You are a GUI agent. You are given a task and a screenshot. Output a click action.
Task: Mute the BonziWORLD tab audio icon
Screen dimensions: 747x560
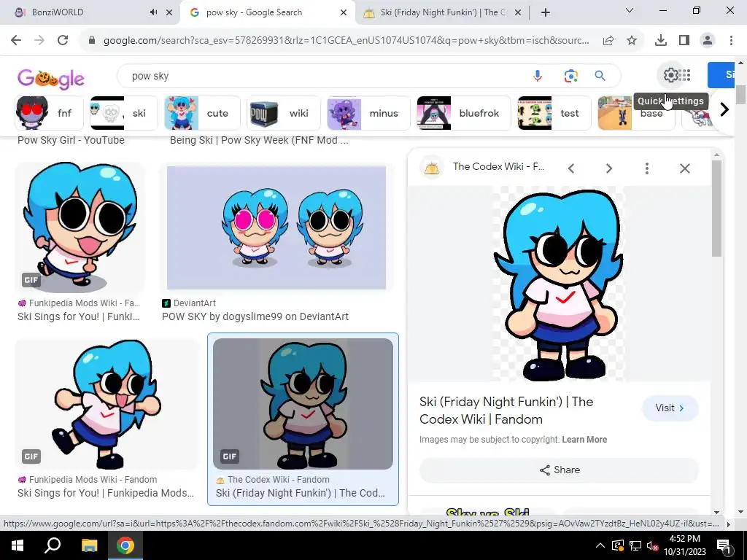153,12
